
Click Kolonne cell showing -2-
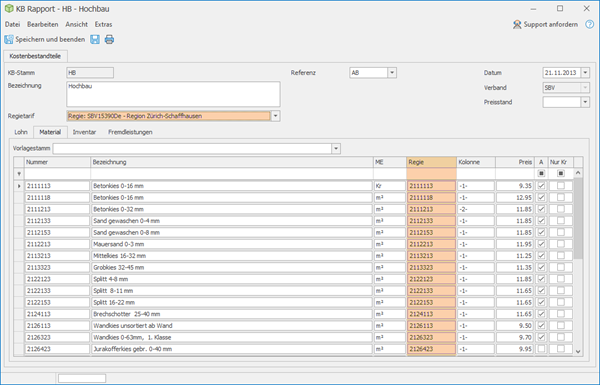coord(476,209)
